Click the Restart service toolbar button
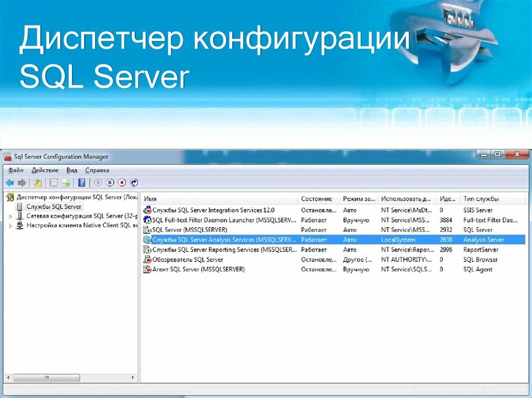 135,183
